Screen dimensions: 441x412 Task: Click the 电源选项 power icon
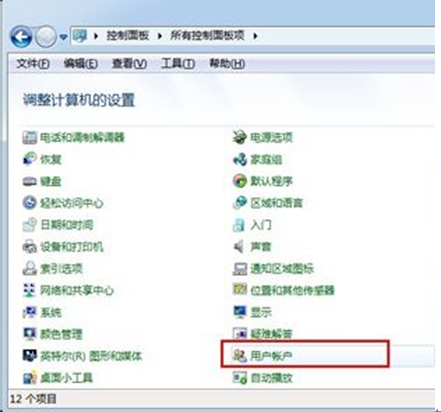pyautogui.click(x=239, y=137)
